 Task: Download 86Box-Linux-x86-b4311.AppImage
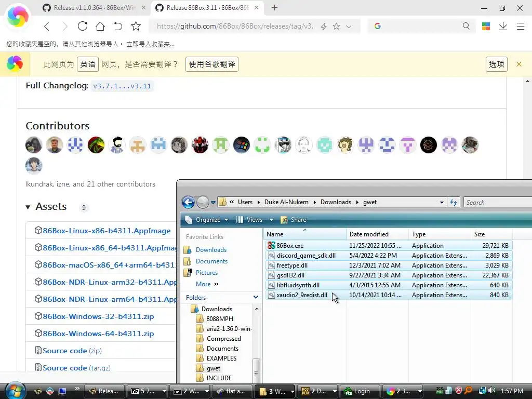tap(107, 231)
